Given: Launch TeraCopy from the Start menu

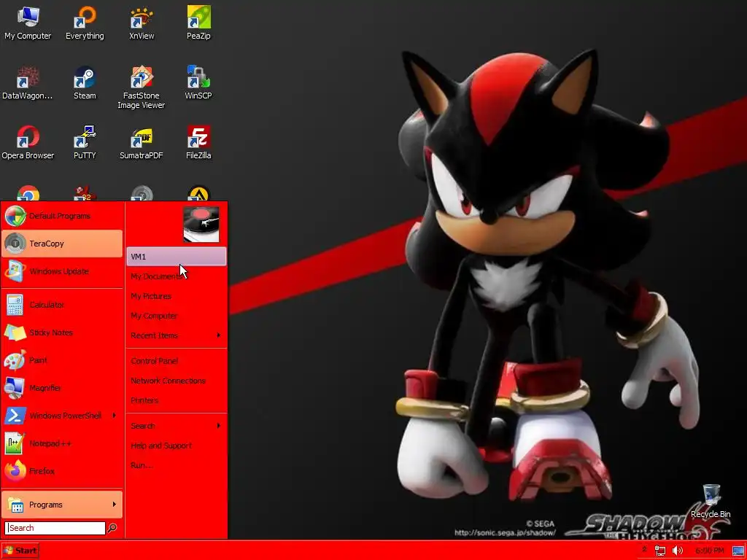Looking at the screenshot, I should 62,244.
